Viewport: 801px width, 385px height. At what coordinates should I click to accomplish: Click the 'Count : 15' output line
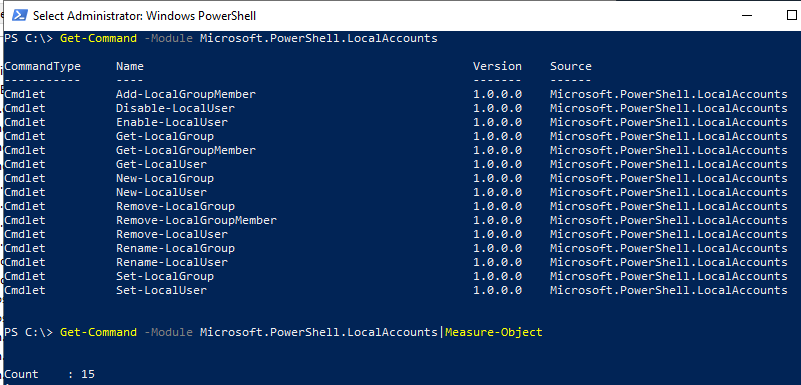point(50,374)
